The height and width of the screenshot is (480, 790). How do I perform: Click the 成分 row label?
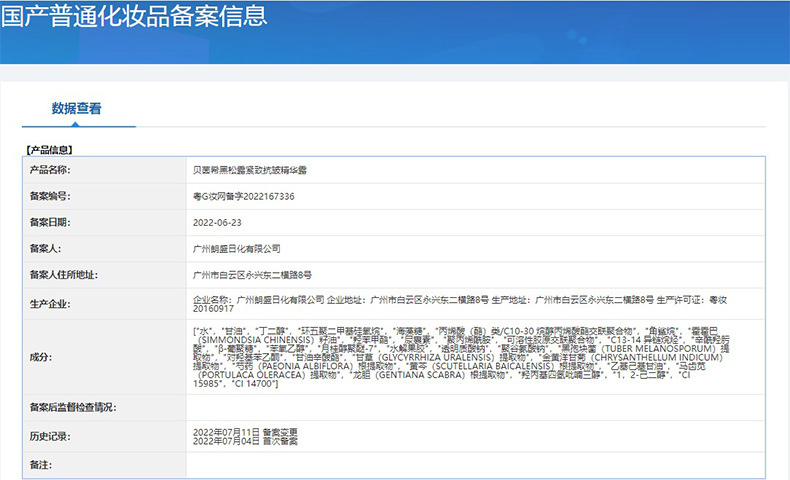[41, 357]
